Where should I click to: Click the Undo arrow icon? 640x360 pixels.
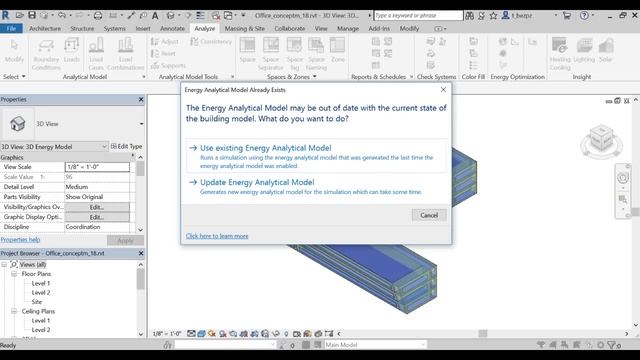pyautogui.click(x=62, y=16)
